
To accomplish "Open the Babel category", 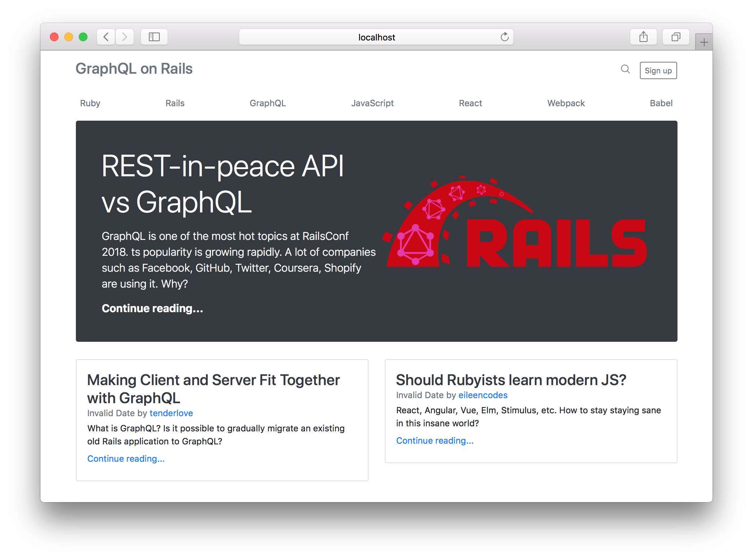I will point(661,103).
